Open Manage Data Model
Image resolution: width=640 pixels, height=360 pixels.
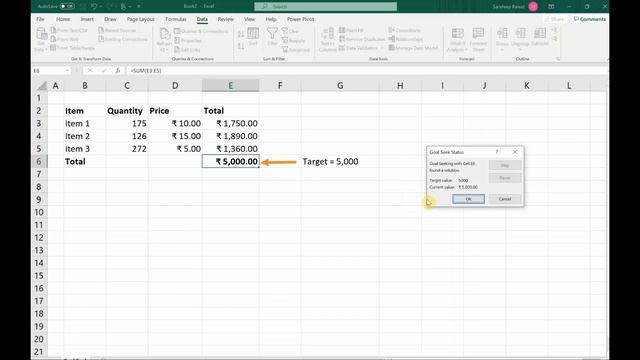(413, 48)
